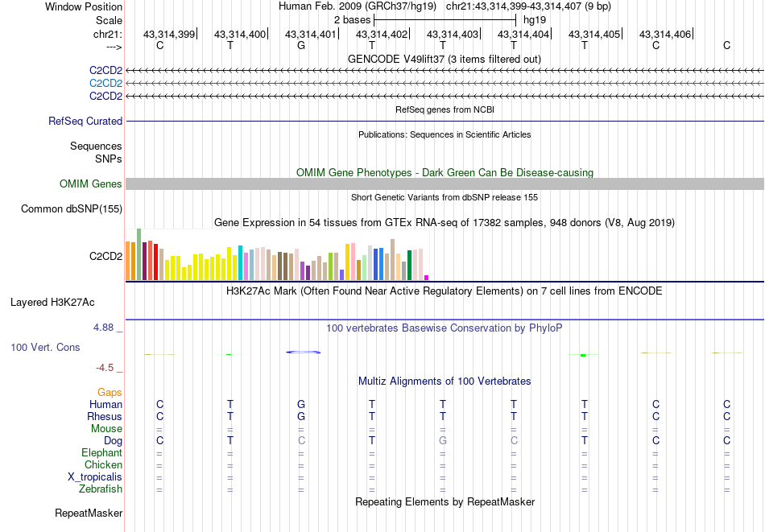Select the light blue C2CD2 transcript label

pos(105,84)
